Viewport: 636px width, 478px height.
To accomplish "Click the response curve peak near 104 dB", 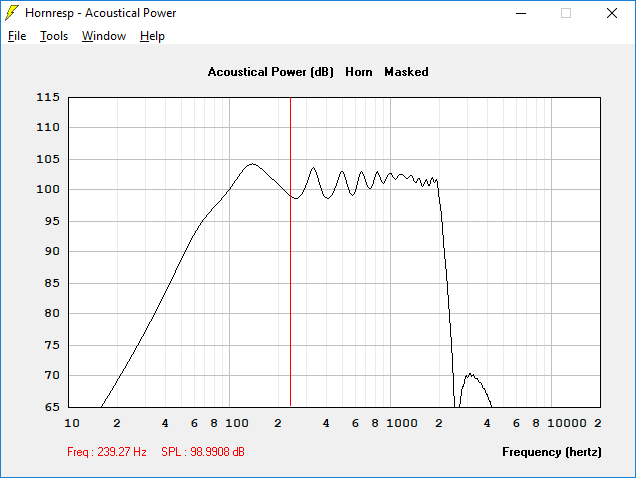I will 252,164.
